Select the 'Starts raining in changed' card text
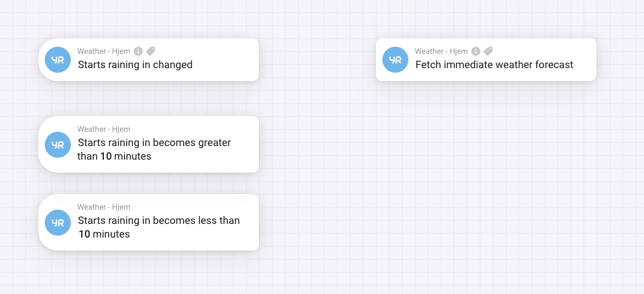644x294 pixels. click(135, 65)
